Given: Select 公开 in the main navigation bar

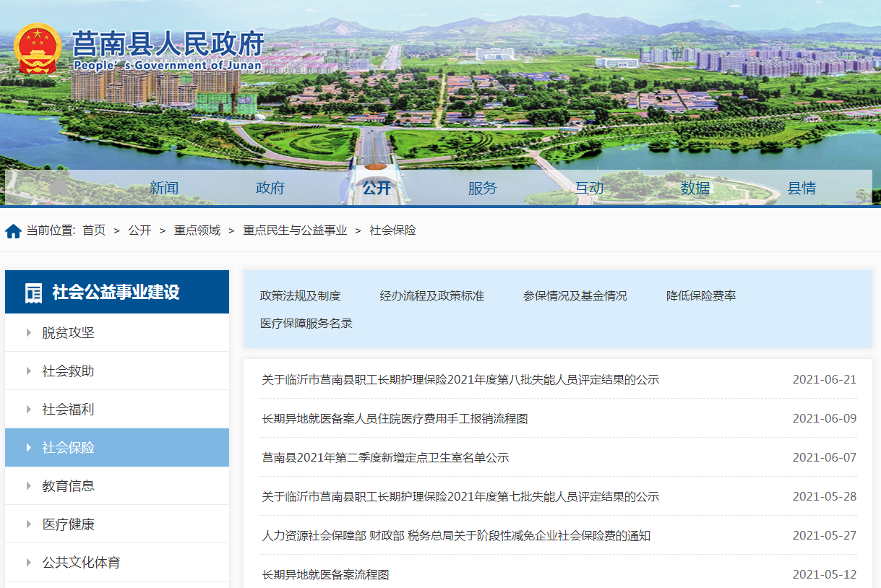Looking at the screenshot, I should (x=377, y=189).
